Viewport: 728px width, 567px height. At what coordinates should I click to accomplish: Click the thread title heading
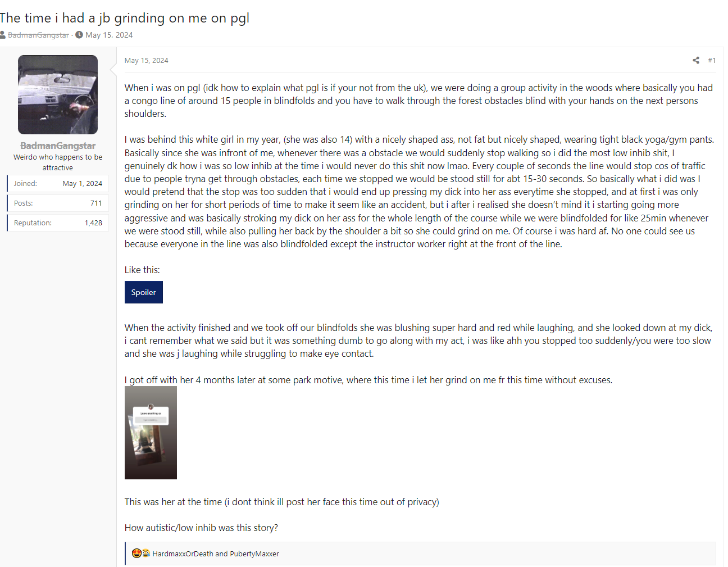[x=125, y=18]
